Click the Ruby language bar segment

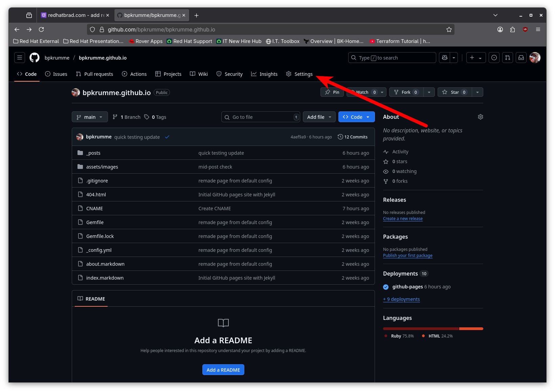pyautogui.click(x=421, y=329)
